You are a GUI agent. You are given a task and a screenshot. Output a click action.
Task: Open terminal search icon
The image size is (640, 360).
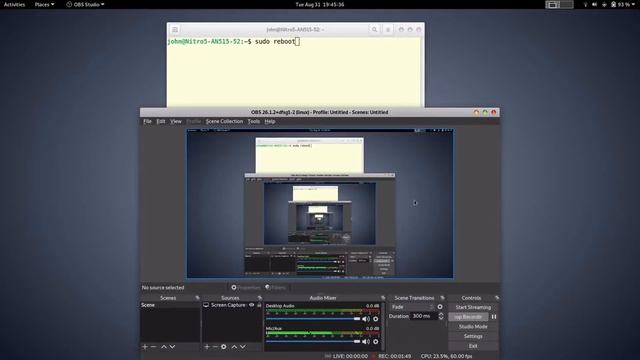tap(374, 29)
